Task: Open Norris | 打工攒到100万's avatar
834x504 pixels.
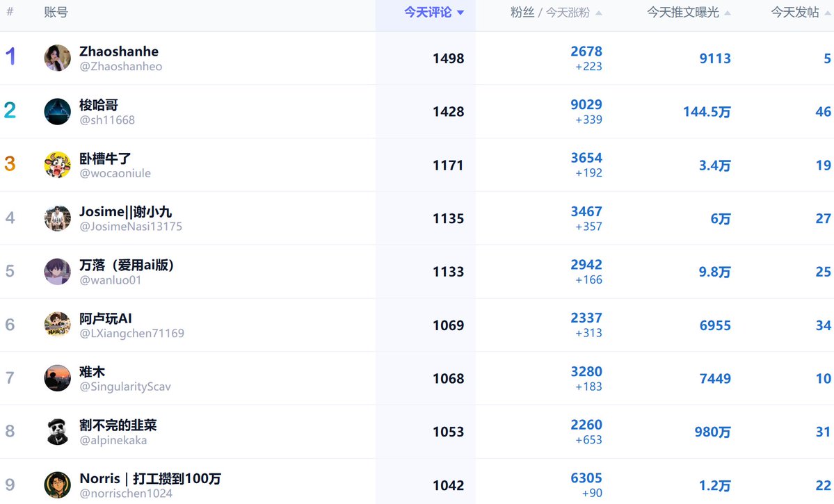Action: (x=58, y=485)
